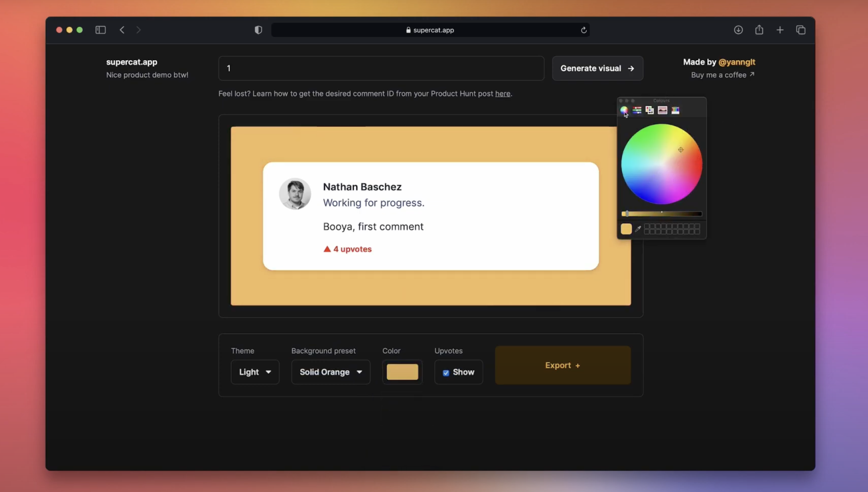
Task: Uncheck the Show upvotes checkbox
Action: tap(446, 373)
